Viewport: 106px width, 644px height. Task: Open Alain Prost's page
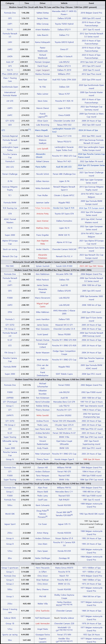43,487
